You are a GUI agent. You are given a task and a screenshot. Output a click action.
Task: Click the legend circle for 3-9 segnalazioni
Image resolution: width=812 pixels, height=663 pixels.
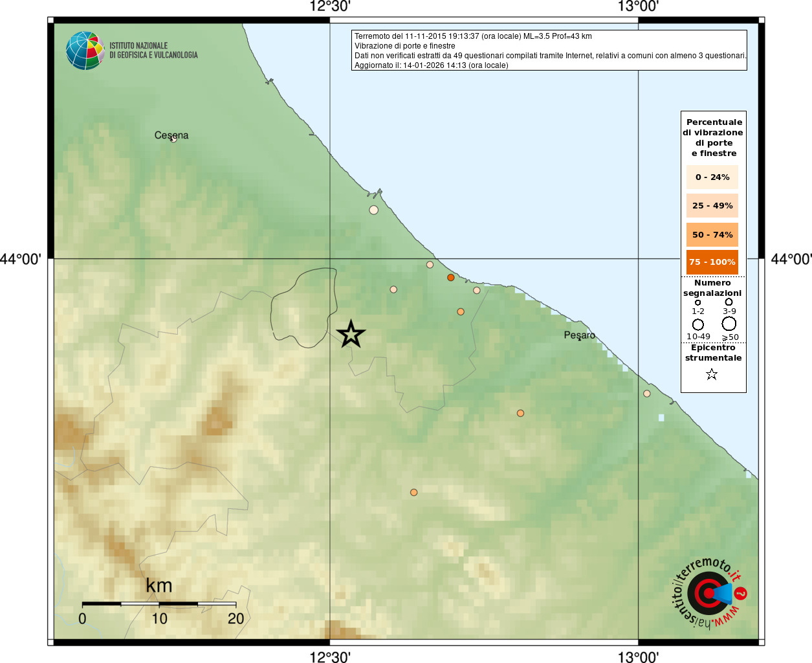pyautogui.click(x=729, y=302)
